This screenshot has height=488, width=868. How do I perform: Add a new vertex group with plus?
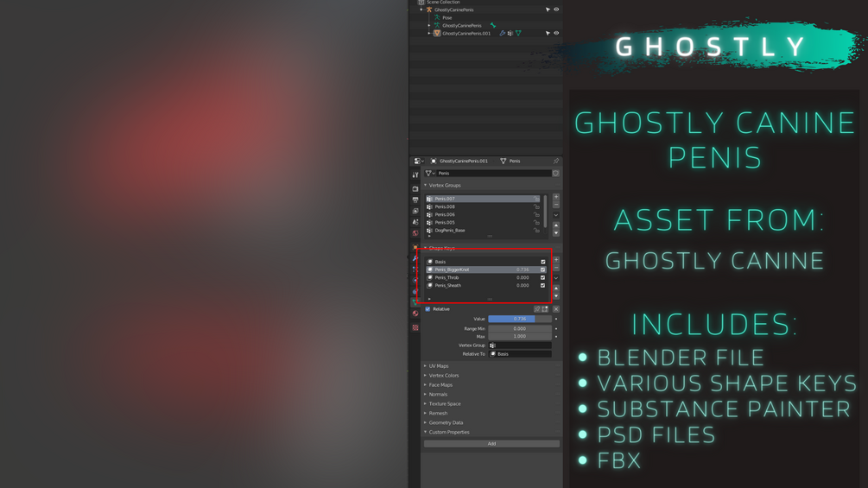click(x=556, y=197)
